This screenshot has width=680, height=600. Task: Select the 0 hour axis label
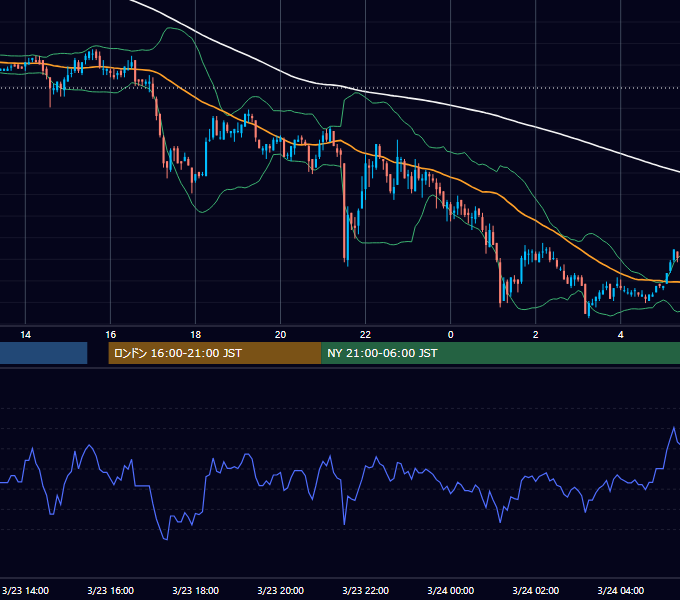click(451, 335)
